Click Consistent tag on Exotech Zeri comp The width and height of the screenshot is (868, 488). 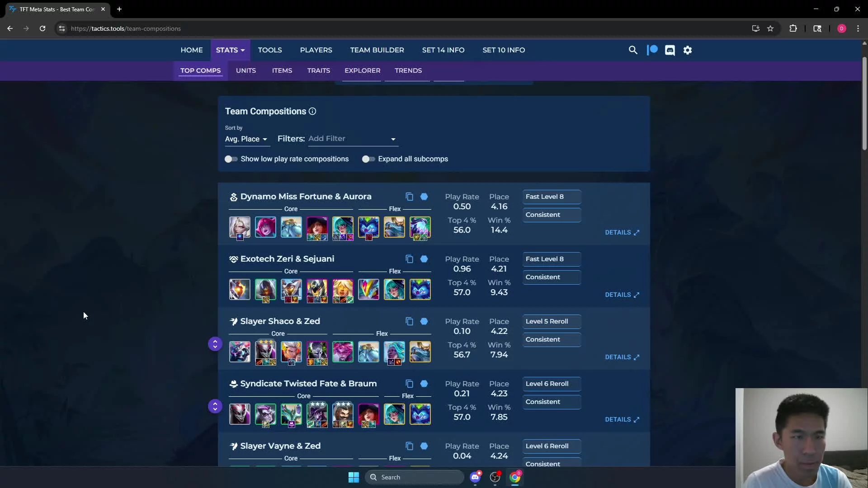[552, 277]
